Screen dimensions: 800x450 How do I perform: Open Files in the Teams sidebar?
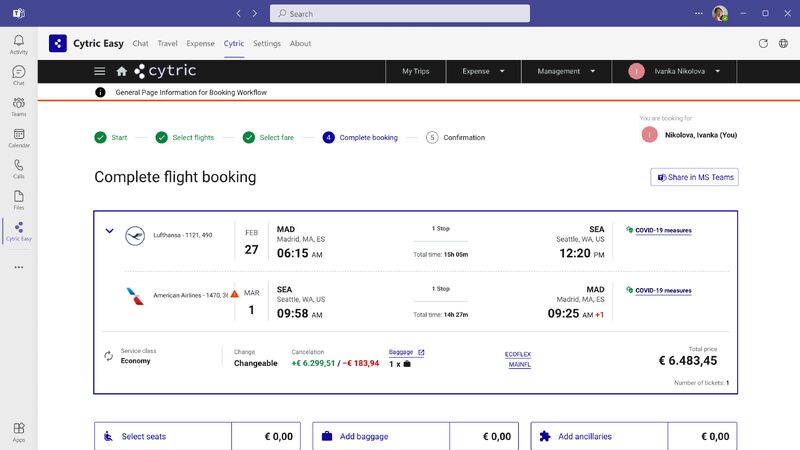[x=18, y=200]
